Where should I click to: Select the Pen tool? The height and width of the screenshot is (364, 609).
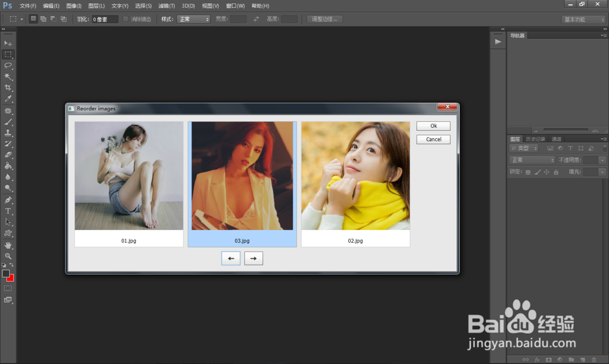8,200
